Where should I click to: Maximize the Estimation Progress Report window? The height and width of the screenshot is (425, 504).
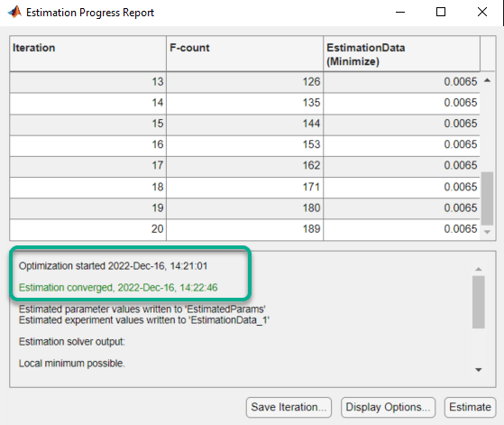441,13
